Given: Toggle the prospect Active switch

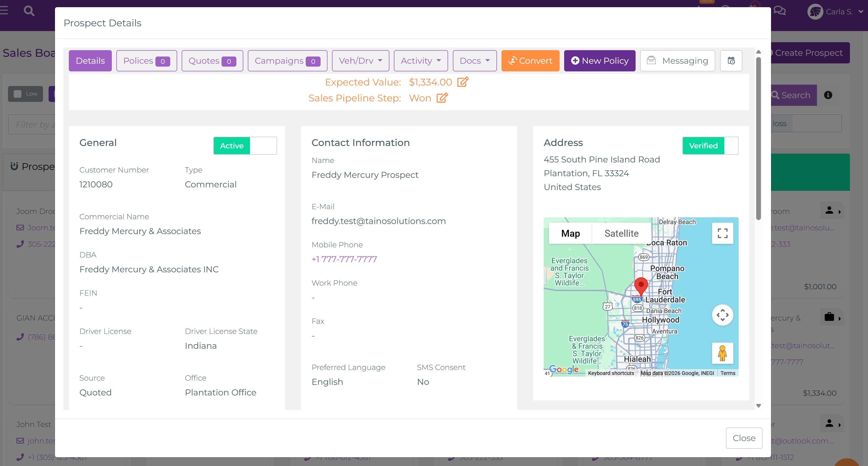Looking at the screenshot, I should tap(245, 145).
